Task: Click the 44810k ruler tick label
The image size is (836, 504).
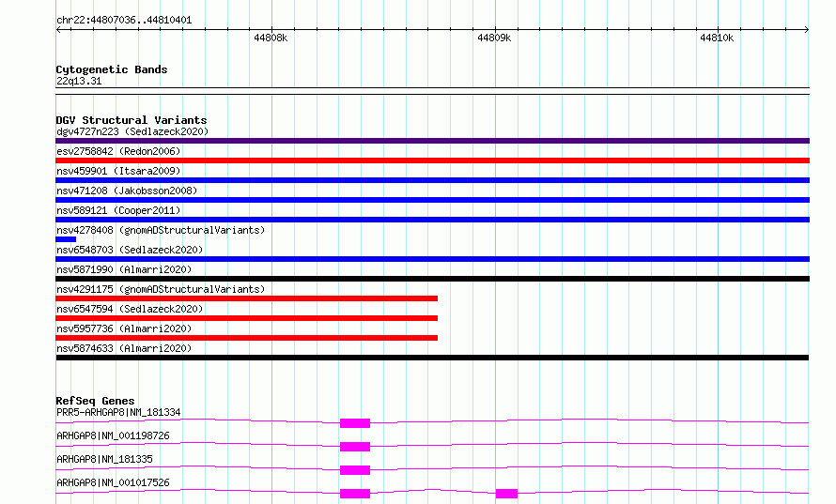Action: [x=717, y=38]
